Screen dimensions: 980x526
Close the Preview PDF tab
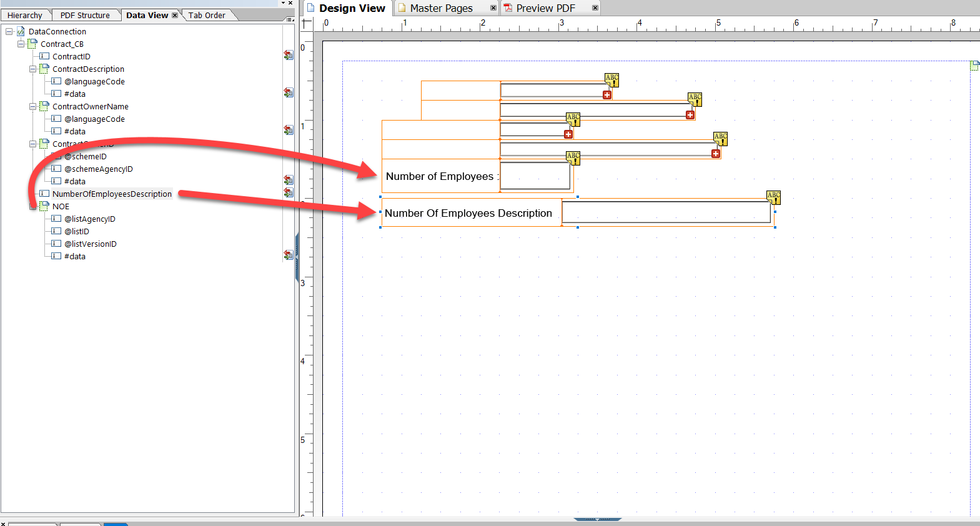(595, 8)
